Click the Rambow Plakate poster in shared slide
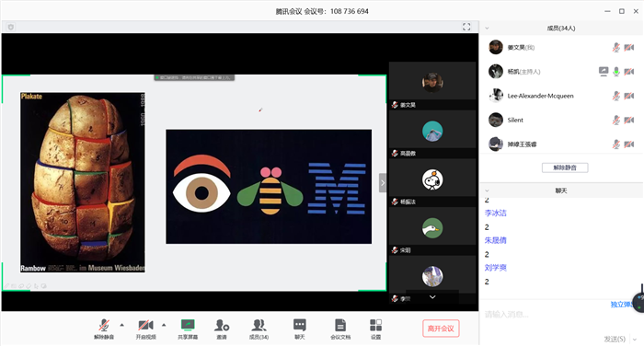 pyautogui.click(x=83, y=182)
